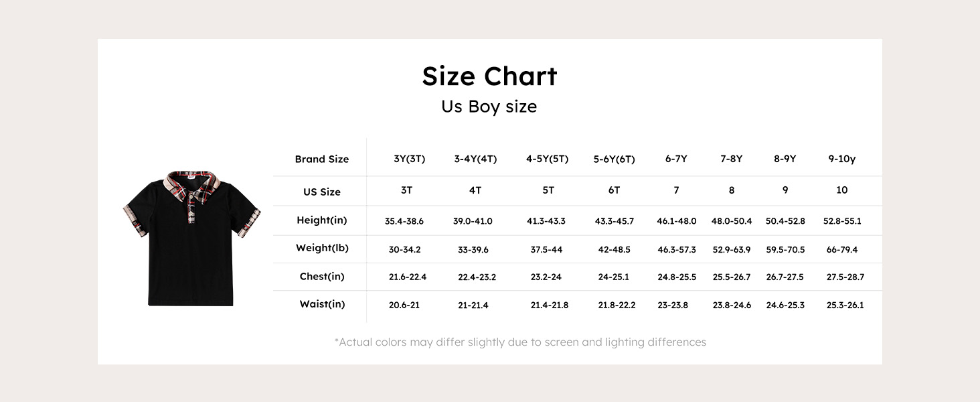Click the Height(in) row label
980x402 pixels.
pyautogui.click(x=322, y=220)
